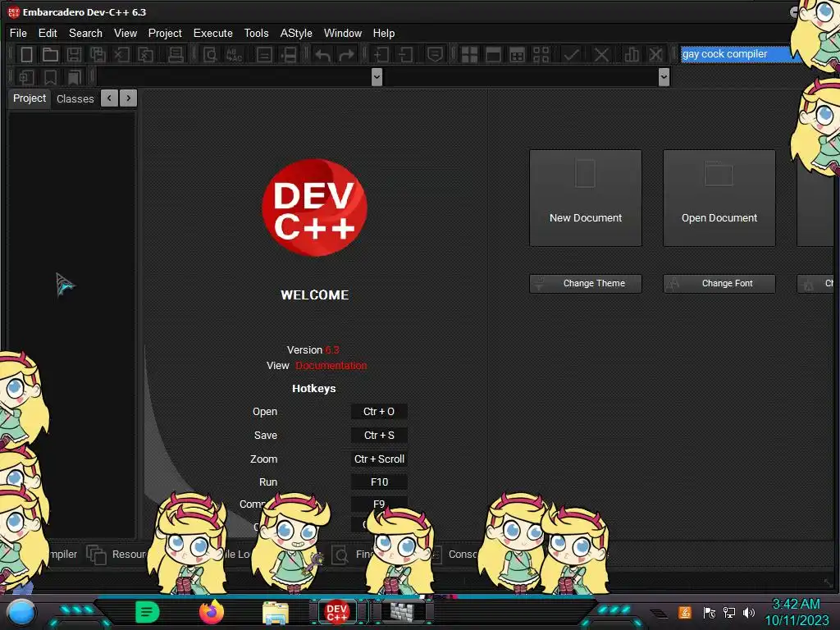Click the Change Theme button
The width and height of the screenshot is (840, 630).
(586, 283)
